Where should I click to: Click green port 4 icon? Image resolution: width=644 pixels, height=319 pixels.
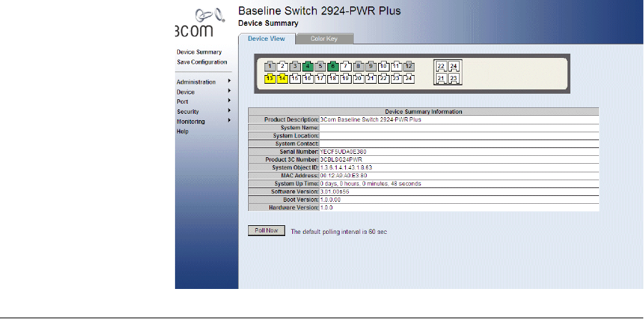coord(307,66)
